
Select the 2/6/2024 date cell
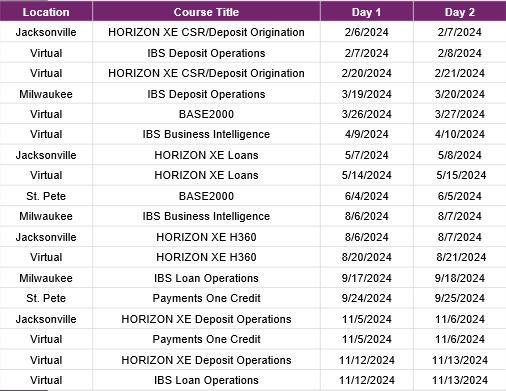coord(367,32)
